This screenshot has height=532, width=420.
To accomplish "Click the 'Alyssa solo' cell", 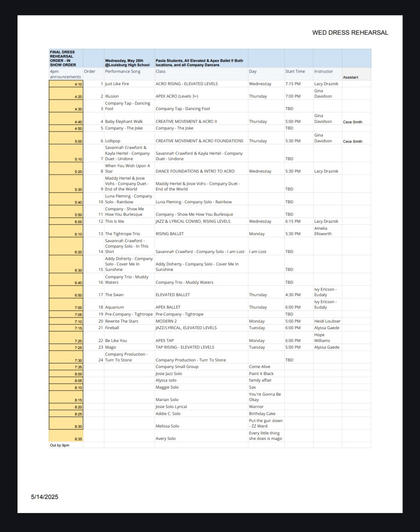I will (201, 380).
